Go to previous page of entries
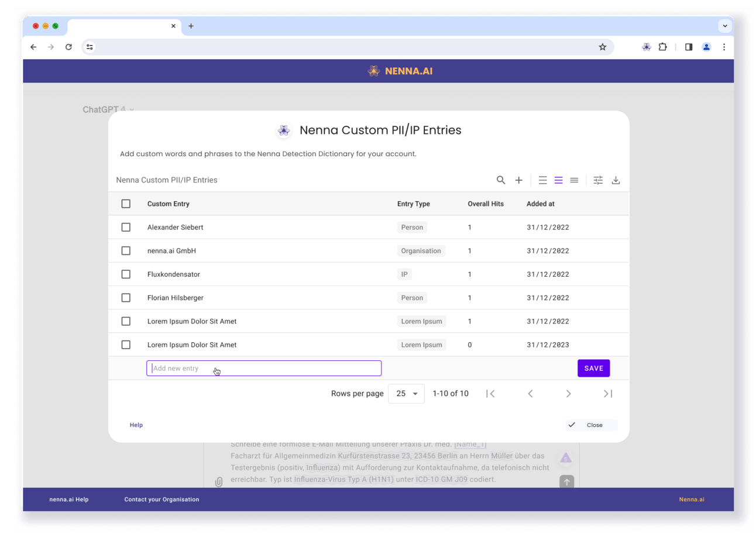The width and height of the screenshot is (756, 544). [x=530, y=394]
